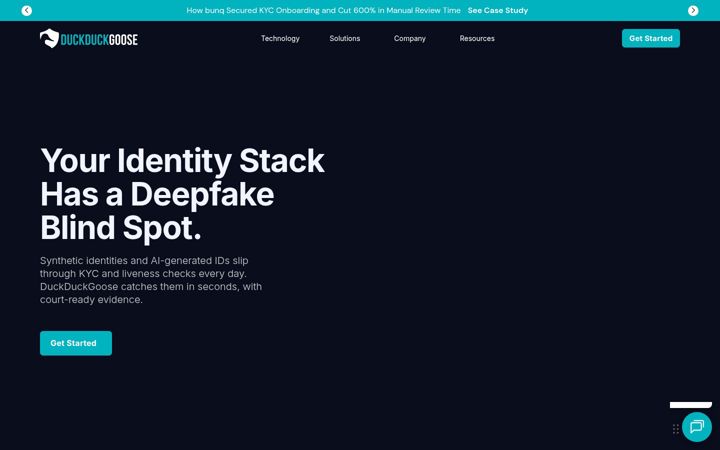
Task: Click the Synthetic identities description paragraph
Action: [x=151, y=280]
